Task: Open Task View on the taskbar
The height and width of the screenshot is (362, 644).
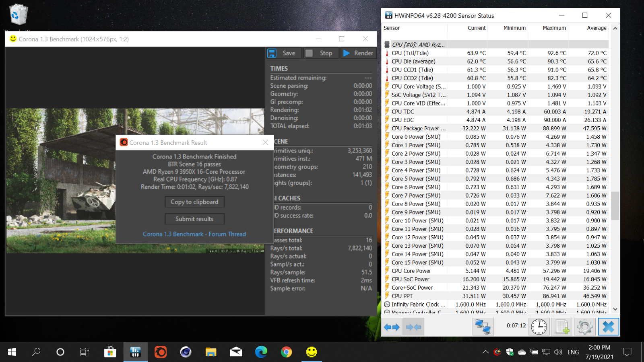Action: tap(85, 352)
